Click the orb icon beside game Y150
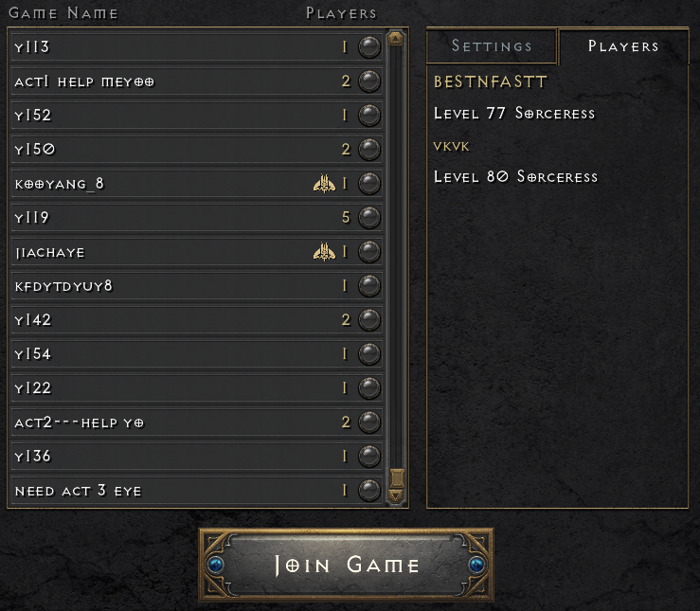700x611 pixels. [x=369, y=149]
